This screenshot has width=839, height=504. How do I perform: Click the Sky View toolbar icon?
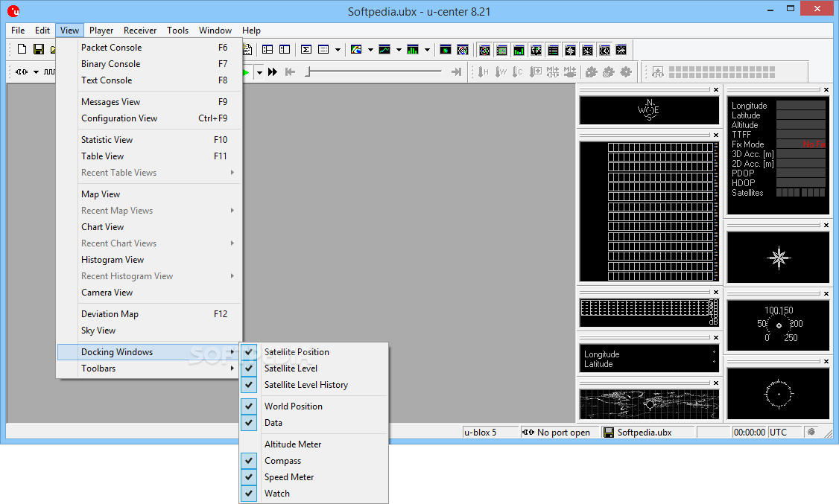(x=462, y=50)
